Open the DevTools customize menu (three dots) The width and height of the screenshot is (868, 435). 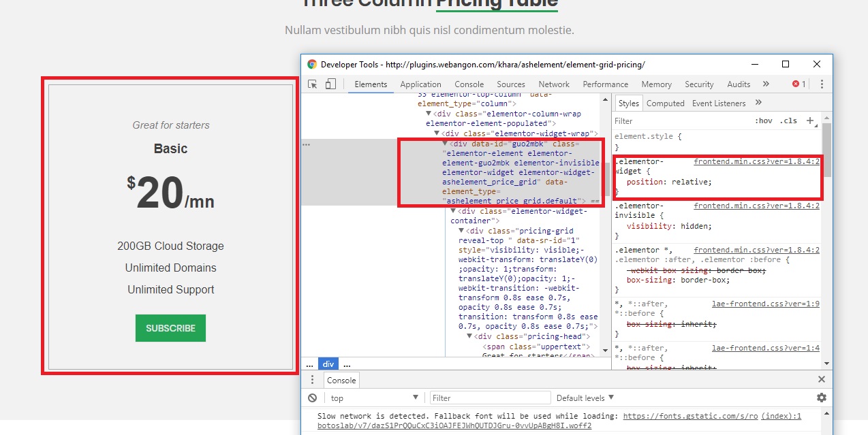[822, 84]
